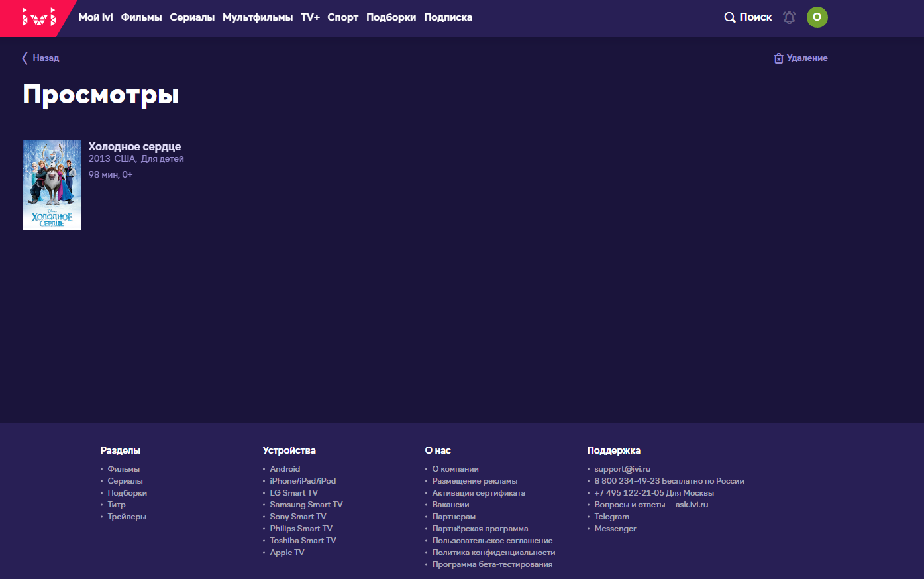
Task: Open Сериалы in top navigation
Action: (192, 17)
